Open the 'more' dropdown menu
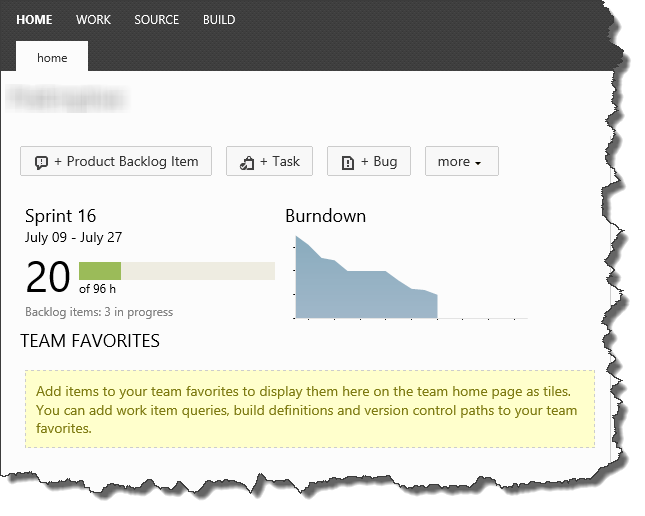645x516 pixels. click(x=461, y=162)
